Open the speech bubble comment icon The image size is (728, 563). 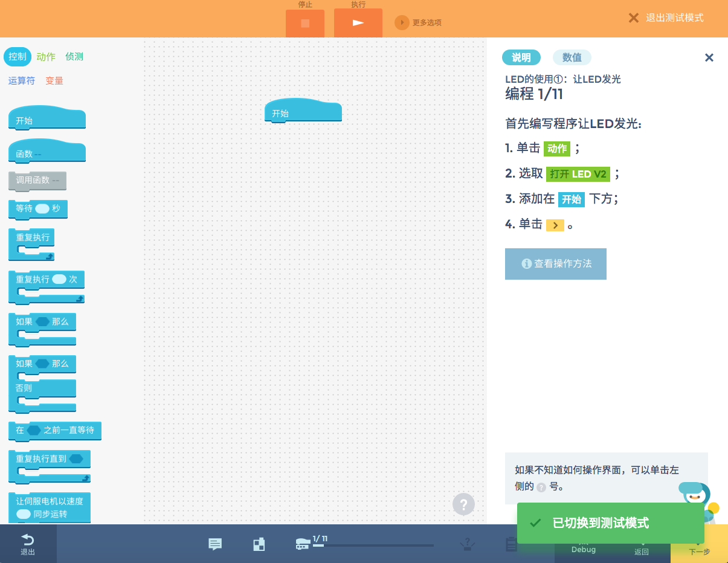click(x=215, y=544)
